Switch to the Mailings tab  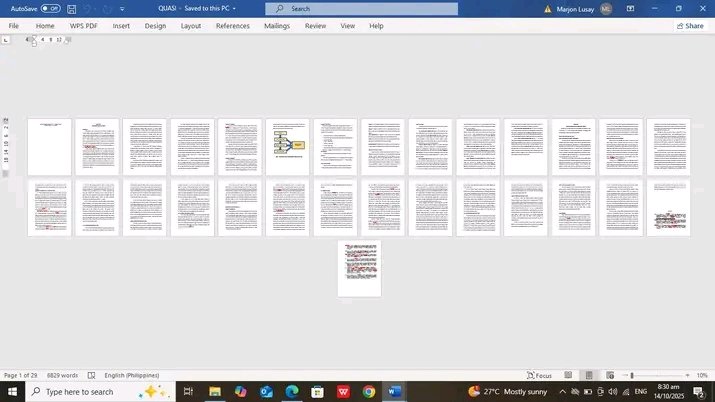tap(277, 26)
